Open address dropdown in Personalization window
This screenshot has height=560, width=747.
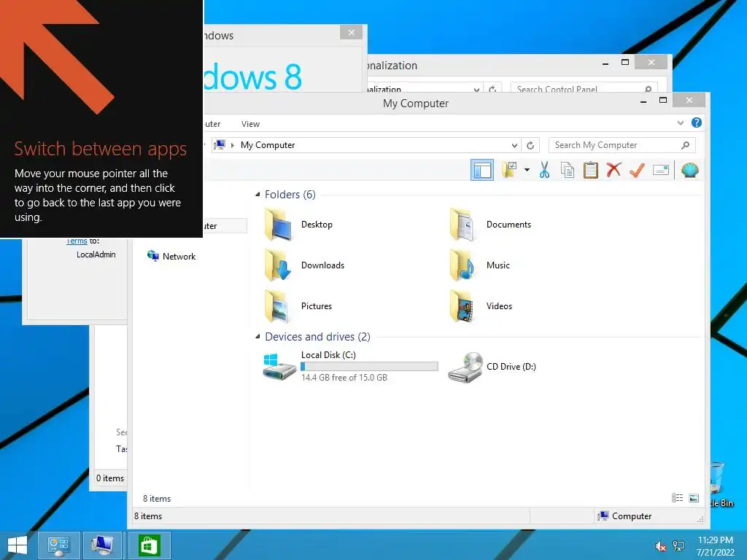pyautogui.click(x=476, y=89)
